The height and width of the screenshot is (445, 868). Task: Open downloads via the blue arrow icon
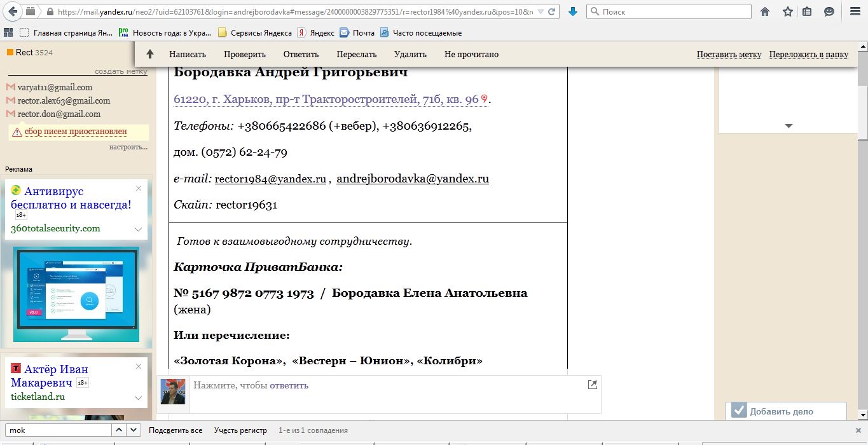click(x=572, y=11)
